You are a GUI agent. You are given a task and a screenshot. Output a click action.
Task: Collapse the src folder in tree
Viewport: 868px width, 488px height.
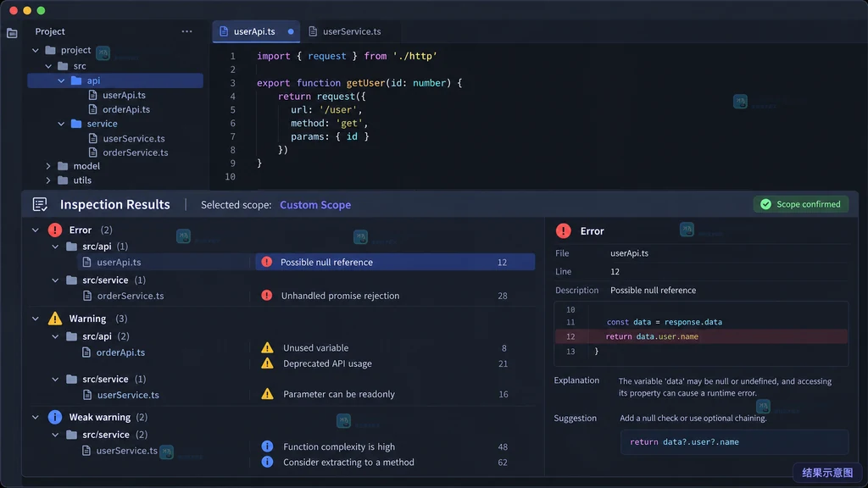[48, 66]
